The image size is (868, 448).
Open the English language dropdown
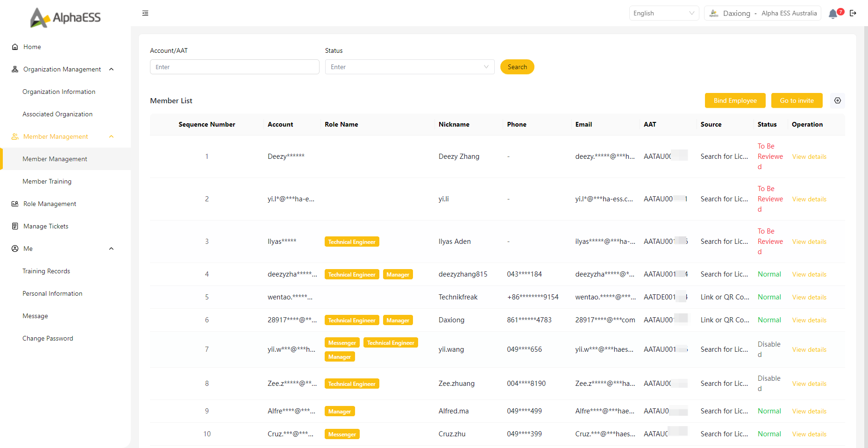pyautogui.click(x=663, y=13)
